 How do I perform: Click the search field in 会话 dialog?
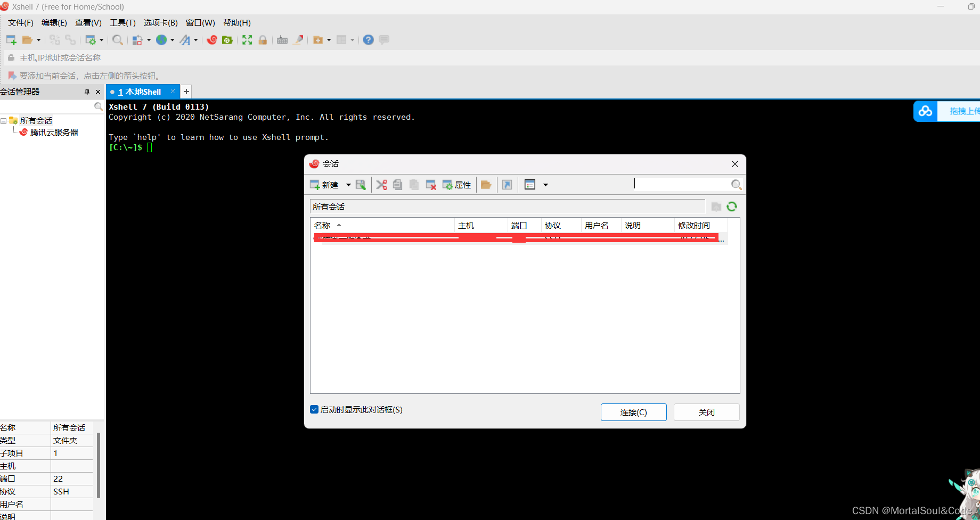[682, 184]
